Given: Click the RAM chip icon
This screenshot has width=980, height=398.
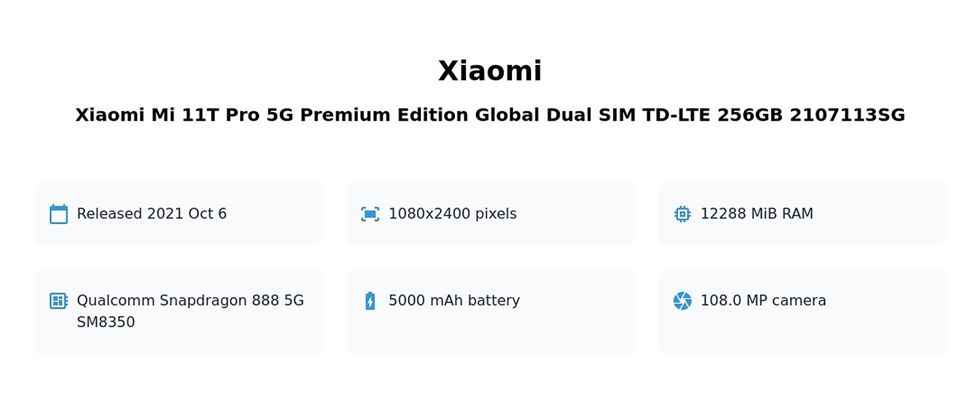Looking at the screenshot, I should pos(682,214).
